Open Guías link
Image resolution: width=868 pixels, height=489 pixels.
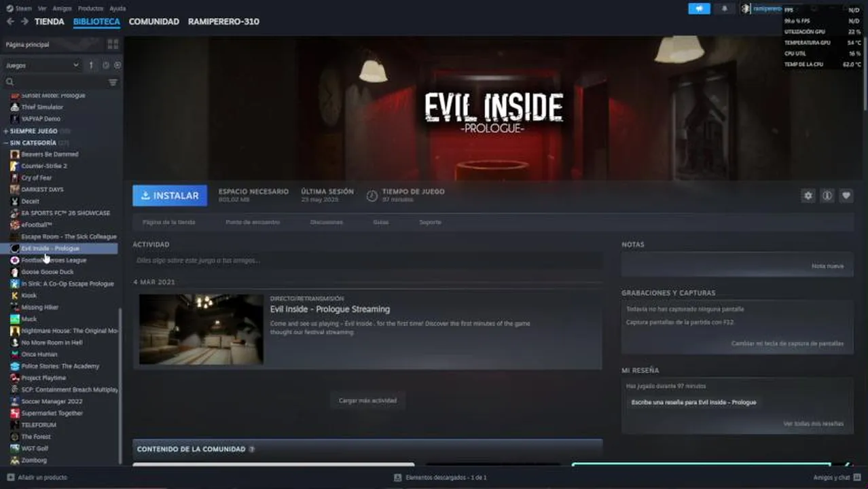pos(380,222)
